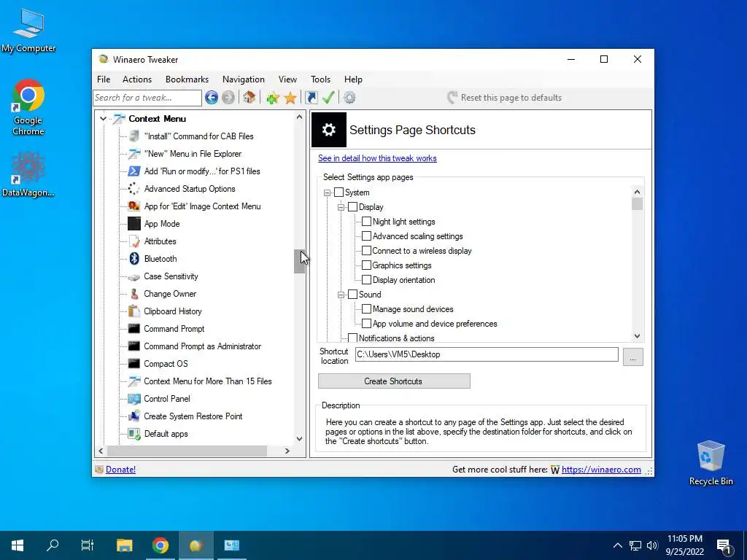
Task: Check Connect to a wireless display
Action: pos(366,251)
